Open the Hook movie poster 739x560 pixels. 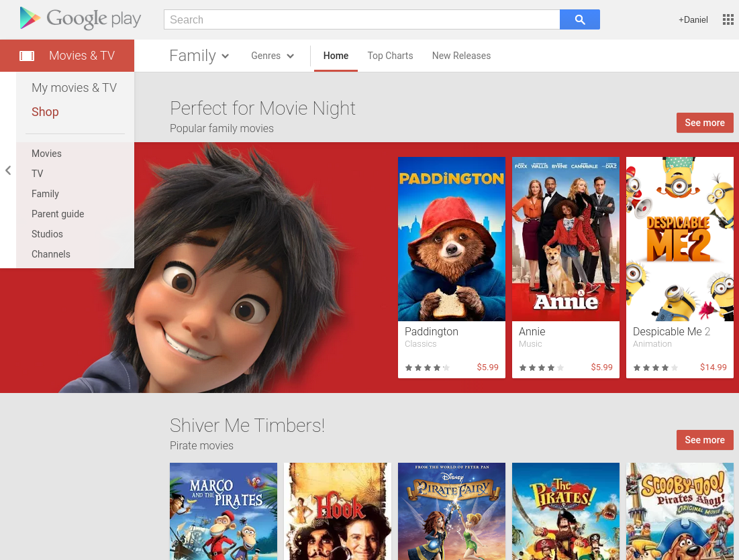click(338, 512)
